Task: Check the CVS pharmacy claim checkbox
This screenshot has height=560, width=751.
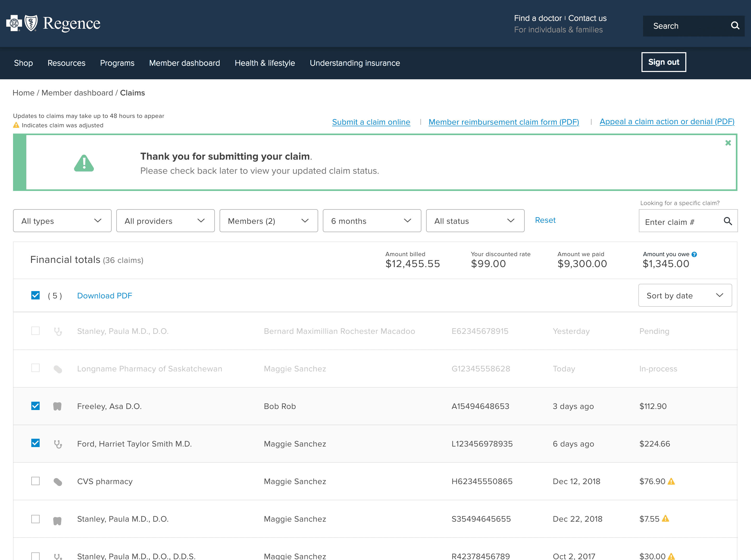Action: pos(35,481)
